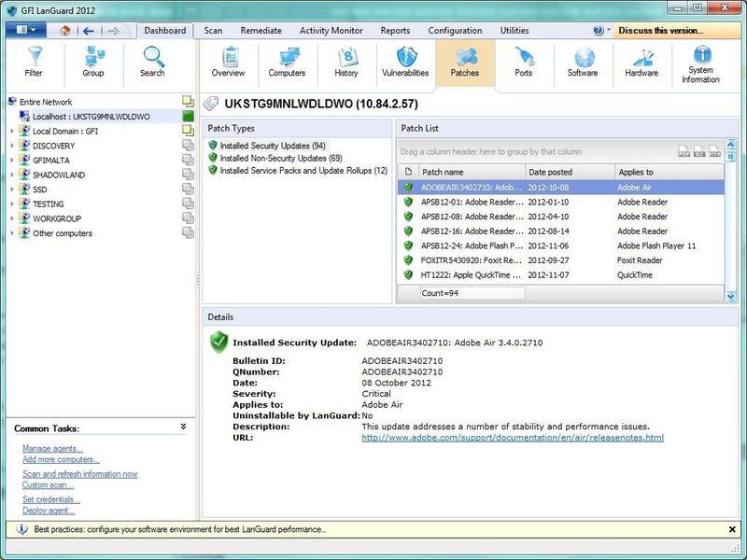This screenshot has width=747, height=560.
Task: Open the Dashboard tab
Action: coord(165,31)
